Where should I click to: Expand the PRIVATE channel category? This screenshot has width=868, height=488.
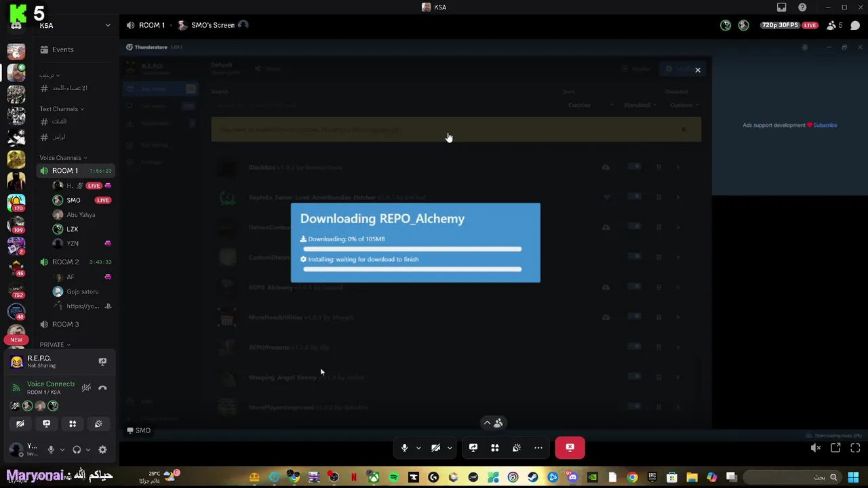(x=55, y=345)
